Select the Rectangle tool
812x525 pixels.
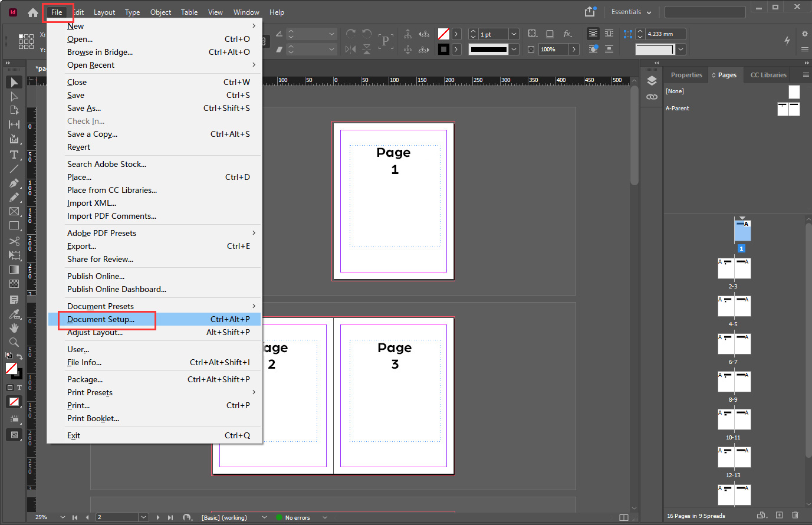(x=14, y=225)
